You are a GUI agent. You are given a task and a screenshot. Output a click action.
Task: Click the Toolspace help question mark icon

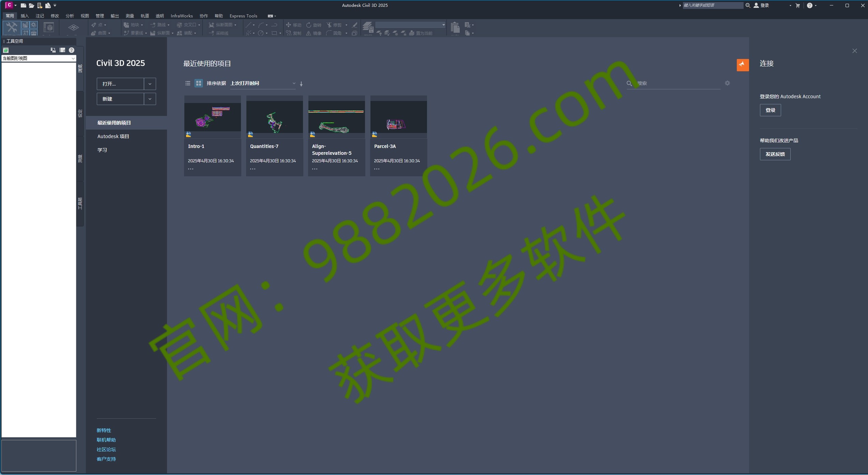[71, 50]
